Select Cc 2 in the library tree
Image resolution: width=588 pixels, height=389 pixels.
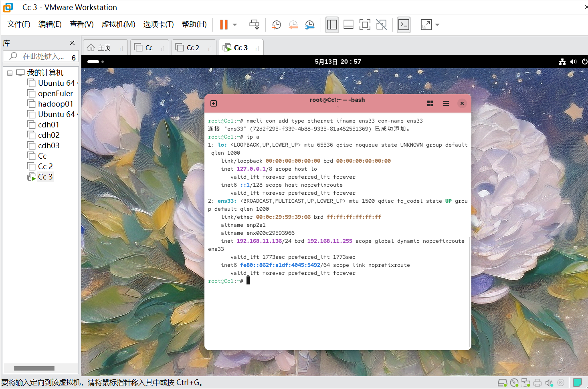click(45, 166)
